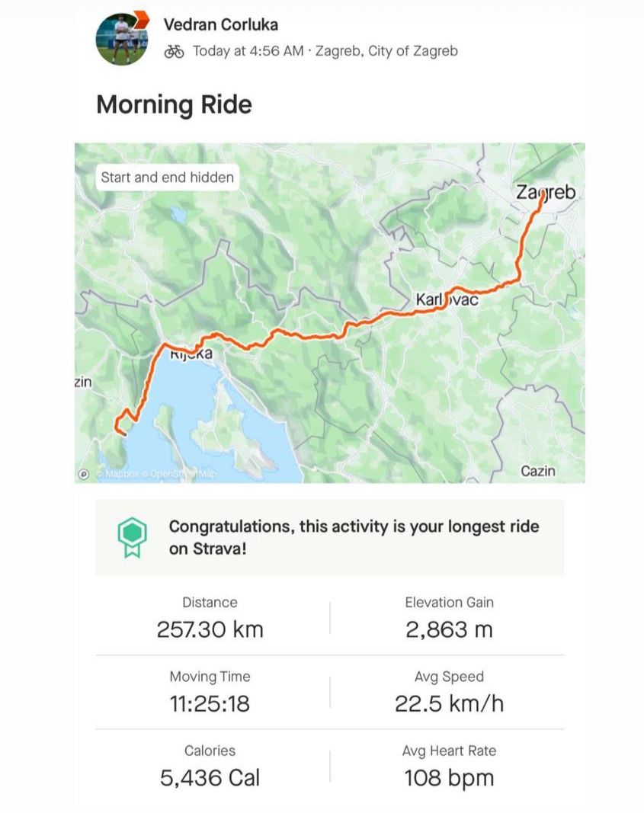Click the Karlovac label on the map
Screen dimensions: 644x813
[x=447, y=300]
